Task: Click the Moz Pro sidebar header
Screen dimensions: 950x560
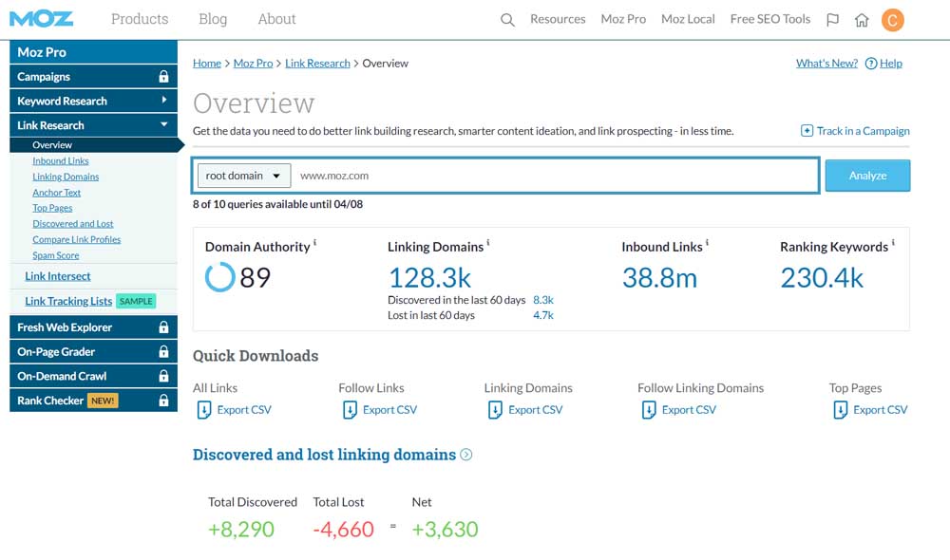Action: [93, 52]
